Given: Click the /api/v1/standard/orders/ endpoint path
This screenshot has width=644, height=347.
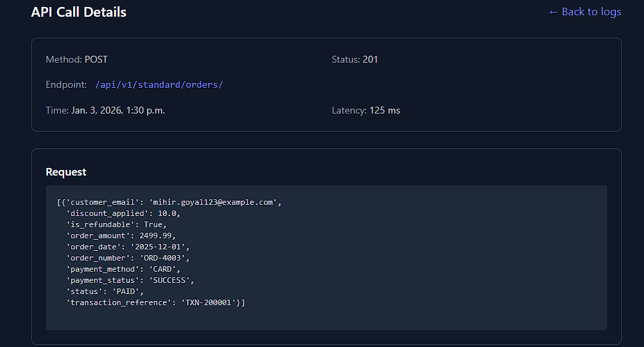Looking at the screenshot, I should pyautogui.click(x=159, y=85).
